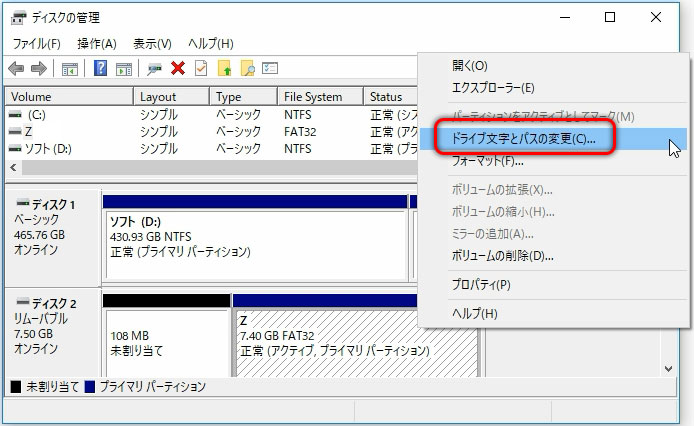Screen dimensions: 694x426
Task: Click the Forward arrow toolbar icon
Action: point(39,69)
